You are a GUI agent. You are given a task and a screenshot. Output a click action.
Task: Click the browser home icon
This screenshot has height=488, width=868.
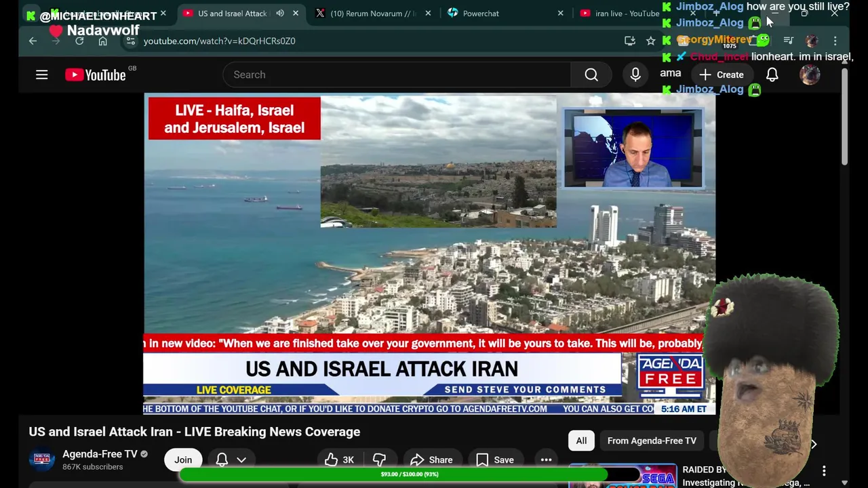coord(102,41)
